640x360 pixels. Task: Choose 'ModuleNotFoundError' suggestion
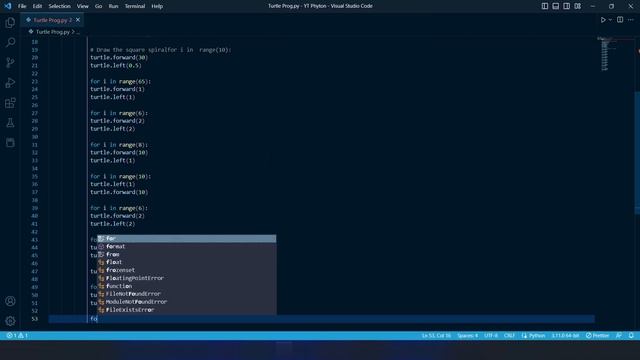coord(187,302)
